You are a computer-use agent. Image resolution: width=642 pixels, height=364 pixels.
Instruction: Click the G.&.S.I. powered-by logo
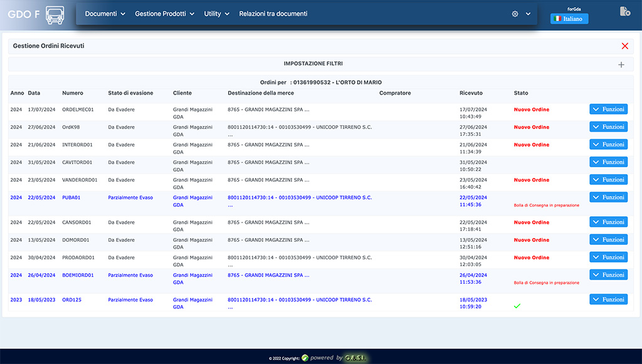(x=355, y=358)
